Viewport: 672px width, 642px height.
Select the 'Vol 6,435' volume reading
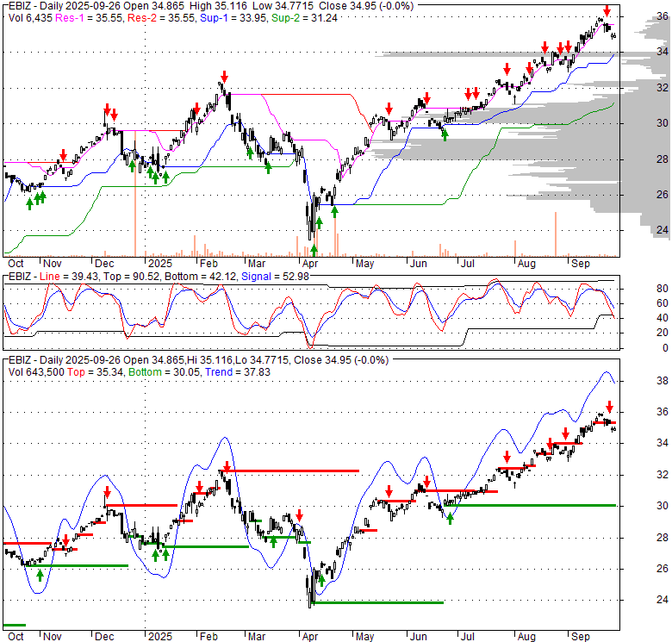[30, 18]
